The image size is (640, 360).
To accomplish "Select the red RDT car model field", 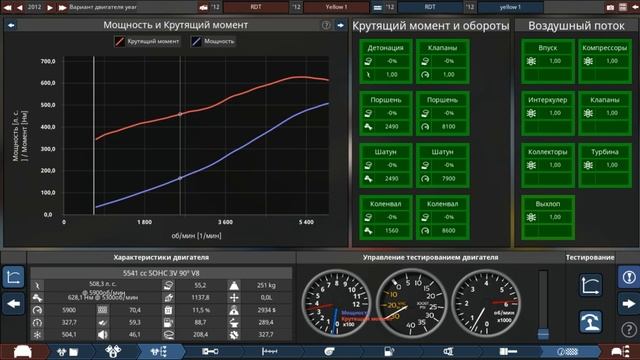I will coord(256,7).
